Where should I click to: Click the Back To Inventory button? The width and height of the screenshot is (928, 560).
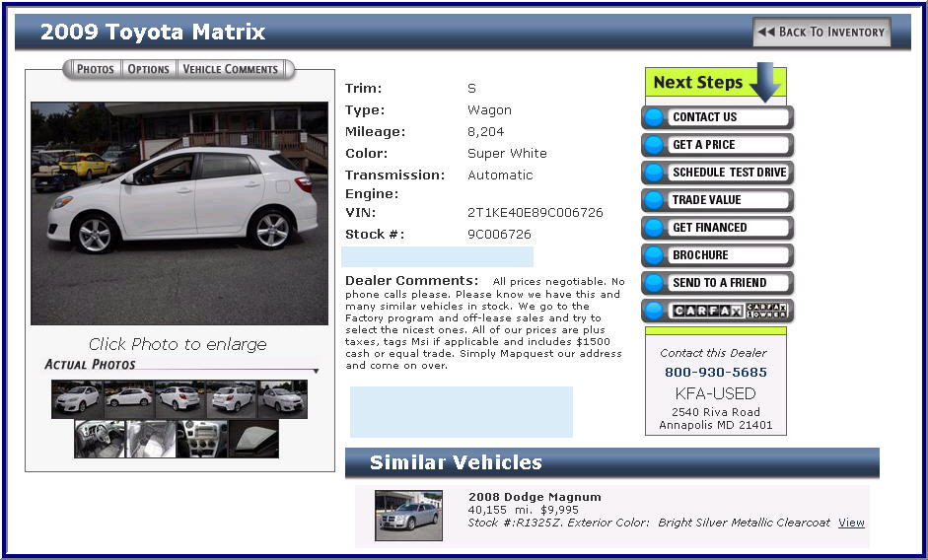tap(821, 32)
